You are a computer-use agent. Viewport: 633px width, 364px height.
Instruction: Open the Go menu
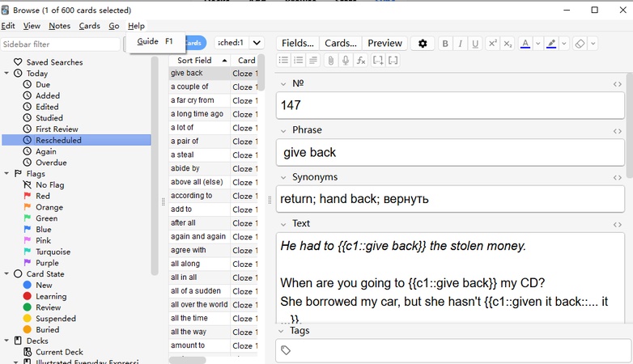point(114,26)
